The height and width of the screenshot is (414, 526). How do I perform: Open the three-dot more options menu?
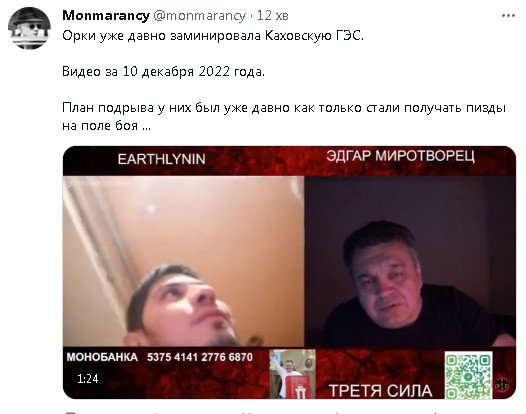point(508,15)
